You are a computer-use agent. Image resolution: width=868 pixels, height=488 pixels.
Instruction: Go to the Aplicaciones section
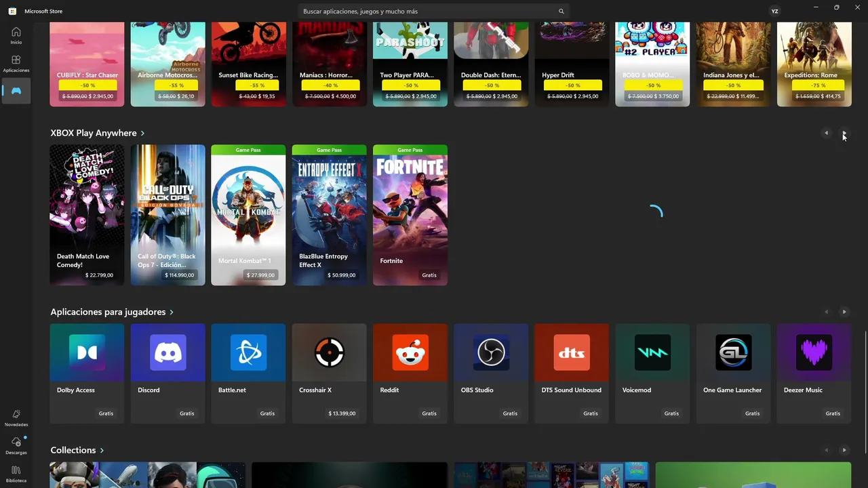point(16,64)
